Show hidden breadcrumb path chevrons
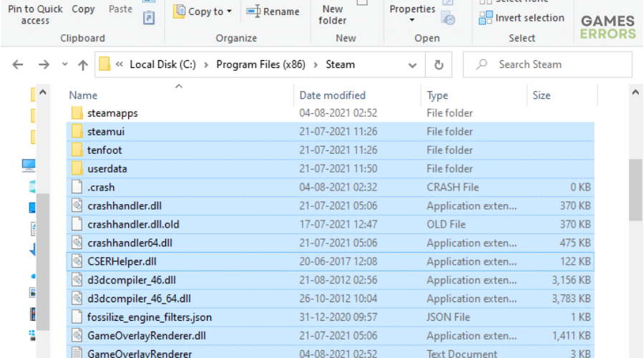Screen dimensions: 644x358 (x=119, y=64)
